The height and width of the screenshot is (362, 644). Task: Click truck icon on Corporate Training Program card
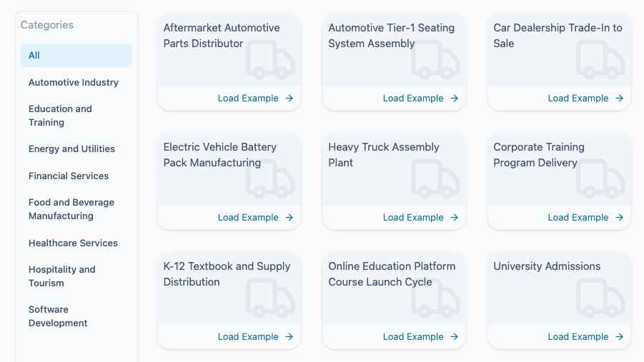pos(600,179)
